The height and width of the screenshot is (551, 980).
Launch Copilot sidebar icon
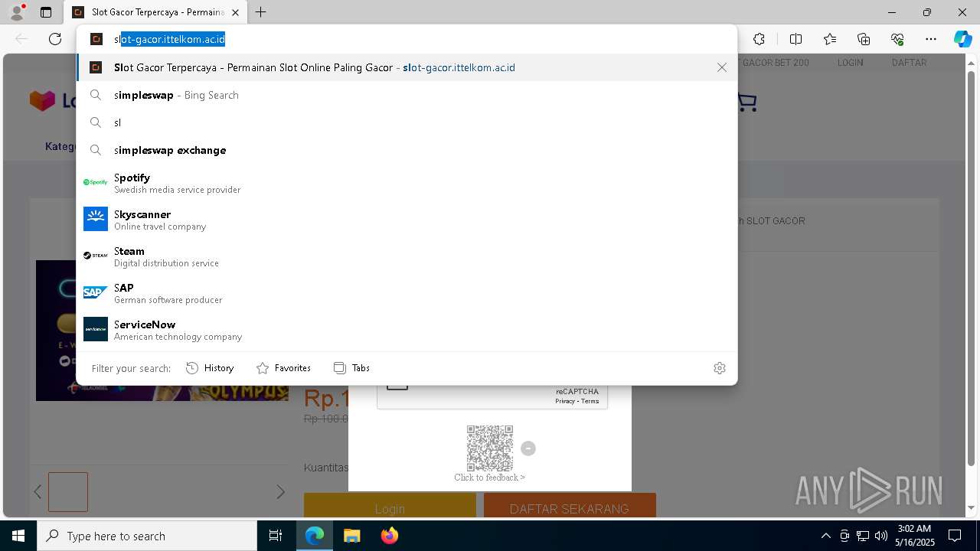pos(962,39)
